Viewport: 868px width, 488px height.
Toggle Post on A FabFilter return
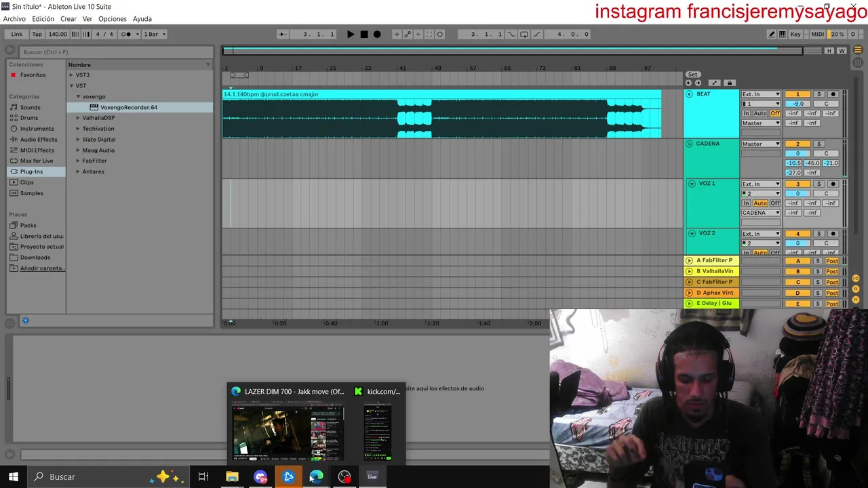[x=832, y=261]
